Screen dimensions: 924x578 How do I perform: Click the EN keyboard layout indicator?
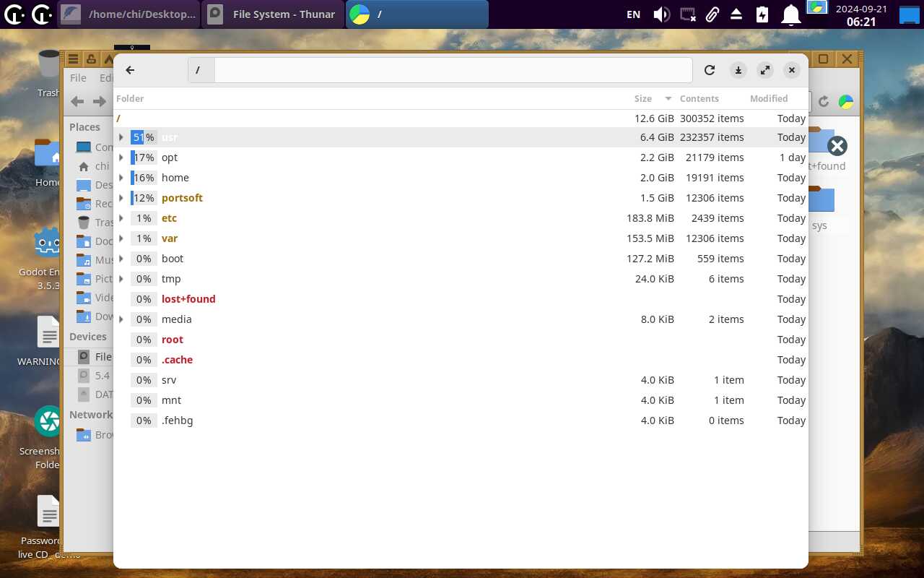coord(633,14)
